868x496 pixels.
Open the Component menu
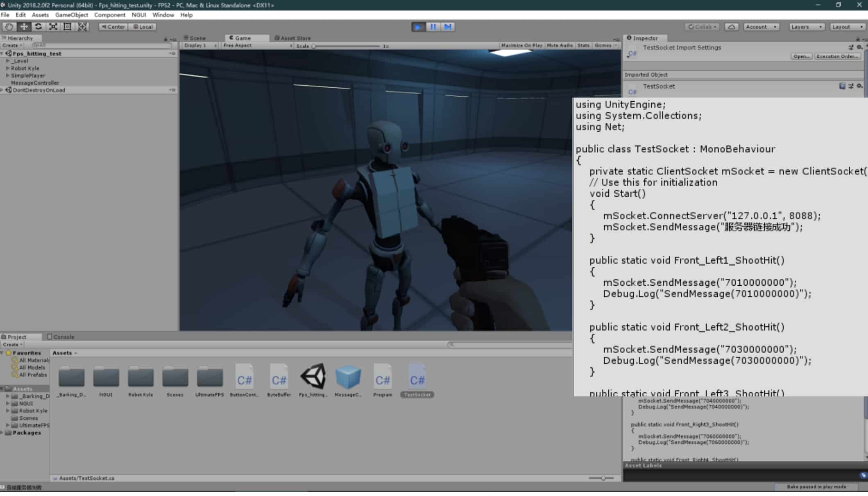pos(110,15)
